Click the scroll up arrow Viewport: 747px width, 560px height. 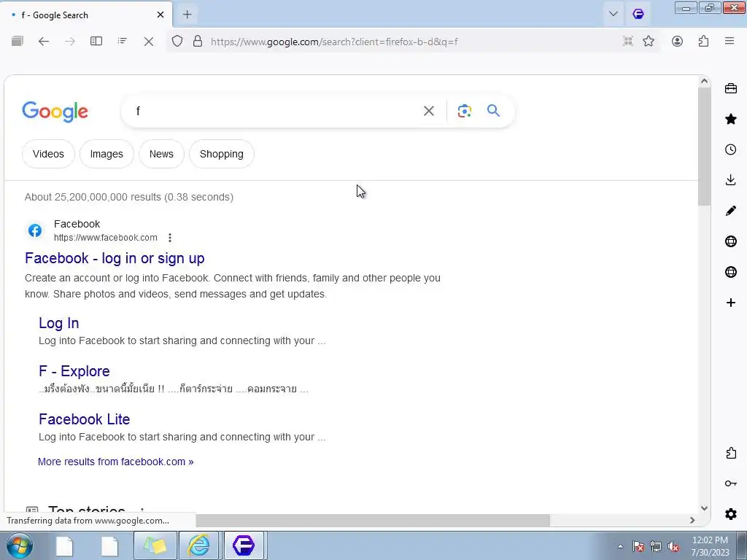[704, 82]
